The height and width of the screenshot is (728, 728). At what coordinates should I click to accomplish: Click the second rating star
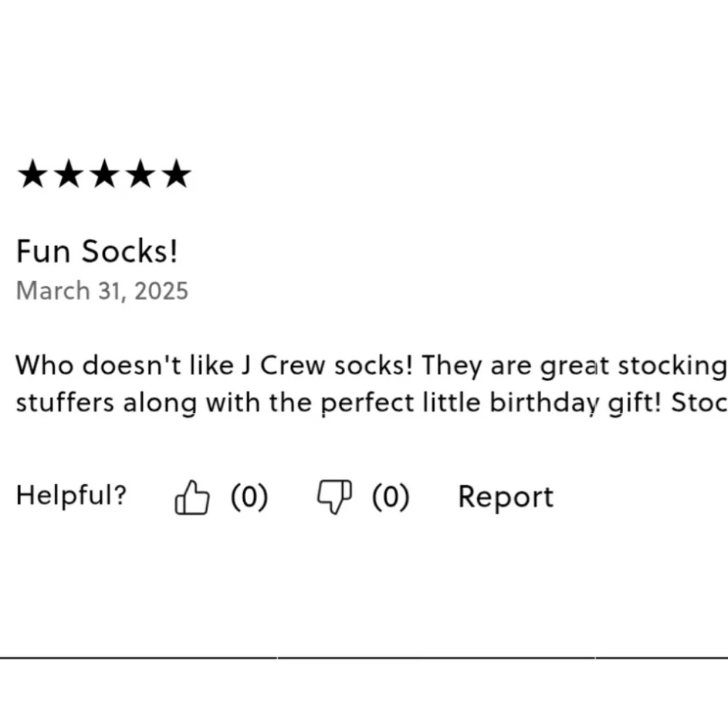68,174
